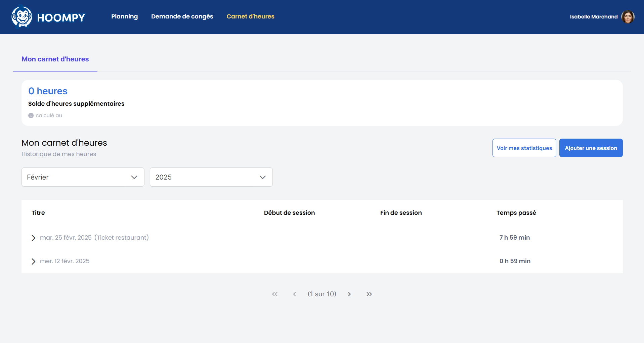Open the Planning menu item
The width and height of the screenshot is (644, 343).
click(x=124, y=16)
